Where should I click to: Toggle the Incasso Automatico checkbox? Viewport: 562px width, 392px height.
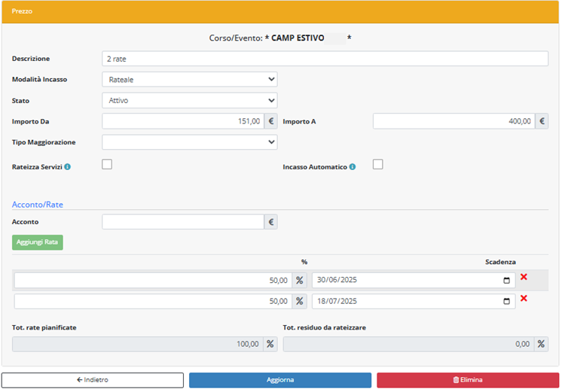[x=378, y=165]
